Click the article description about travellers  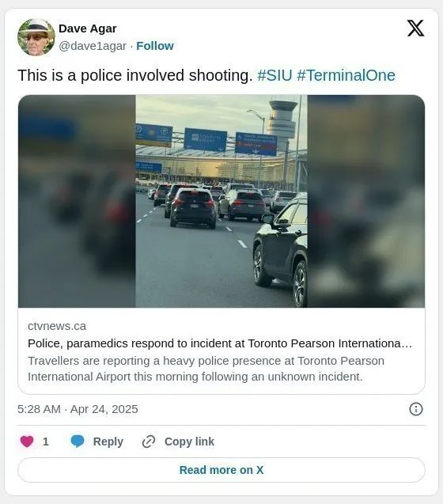coord(206,369)
